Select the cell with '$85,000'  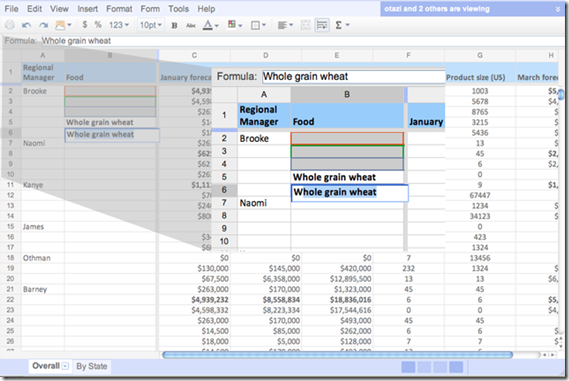point(266,331)
